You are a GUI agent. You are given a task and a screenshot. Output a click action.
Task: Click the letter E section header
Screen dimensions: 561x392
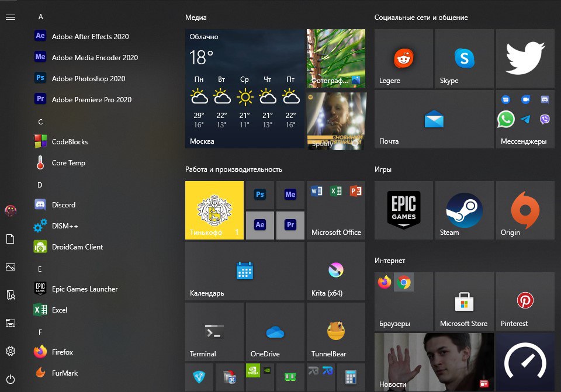(x=40, y=269)
